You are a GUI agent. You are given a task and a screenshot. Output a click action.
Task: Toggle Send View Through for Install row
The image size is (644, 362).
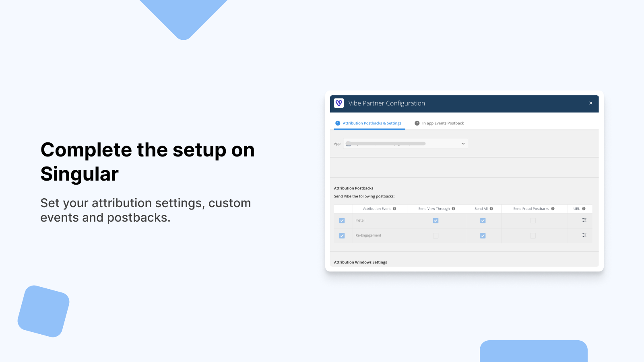pyautogui.click(x=436, y=220)
